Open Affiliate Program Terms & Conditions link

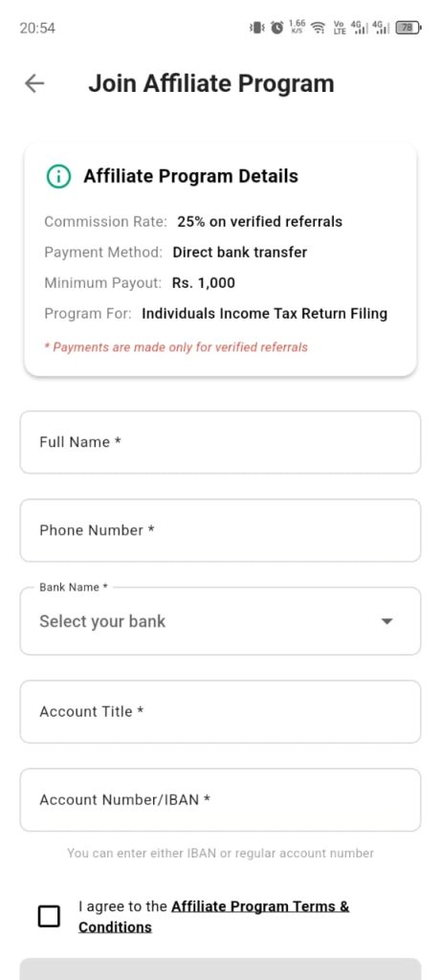[x=214, y=916]
